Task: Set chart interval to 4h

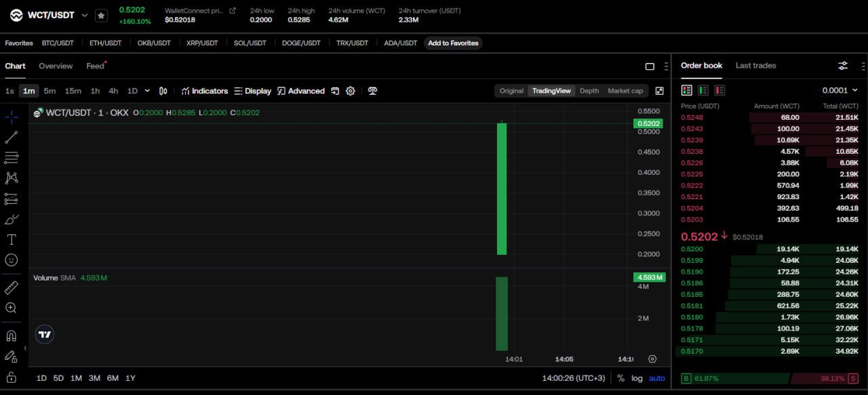Action: pos(113,91)
